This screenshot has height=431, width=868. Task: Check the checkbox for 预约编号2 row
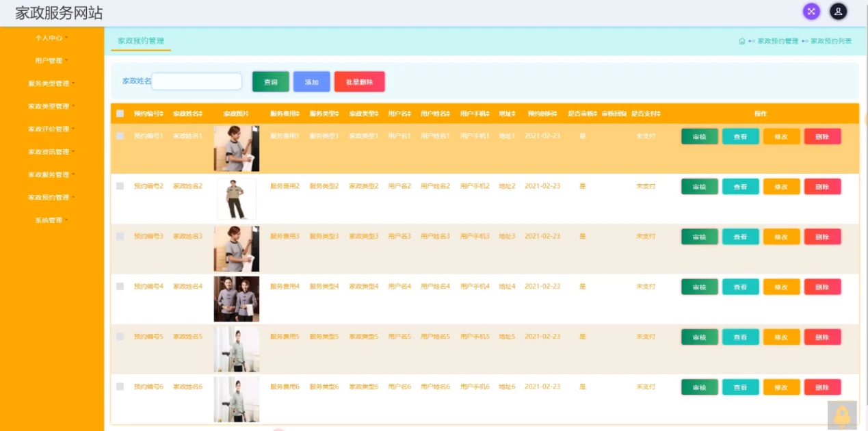click(120, 186)
